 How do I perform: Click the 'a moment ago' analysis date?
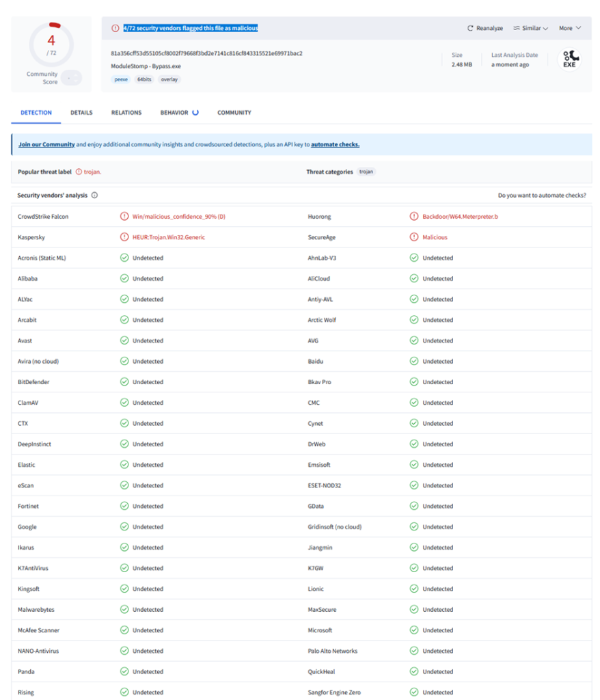(x=510, y=65)
